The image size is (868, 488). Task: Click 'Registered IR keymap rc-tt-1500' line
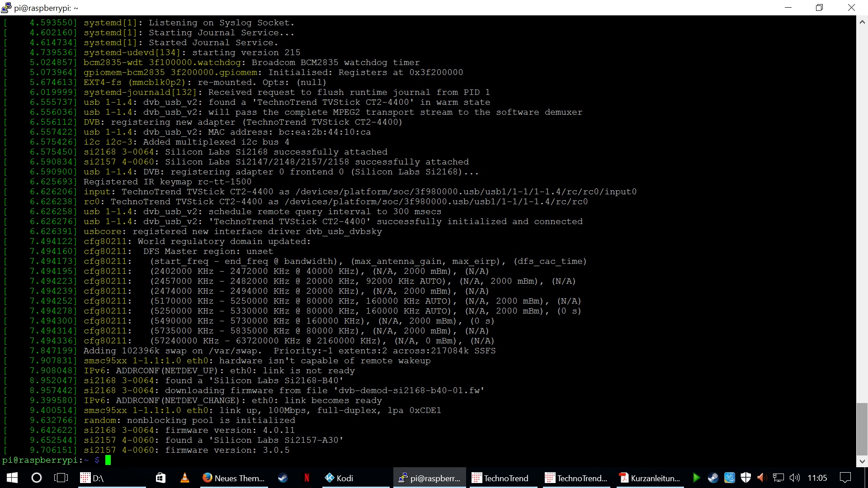(168, 182)
